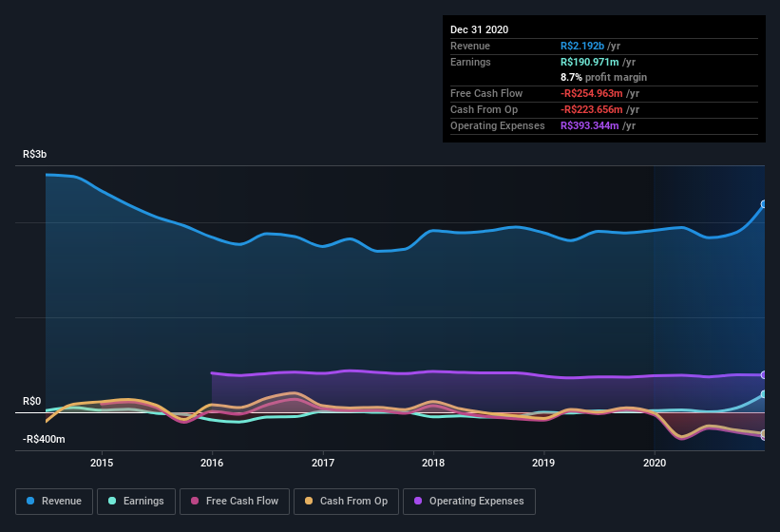Click the 2019 x-axis label

543,463
